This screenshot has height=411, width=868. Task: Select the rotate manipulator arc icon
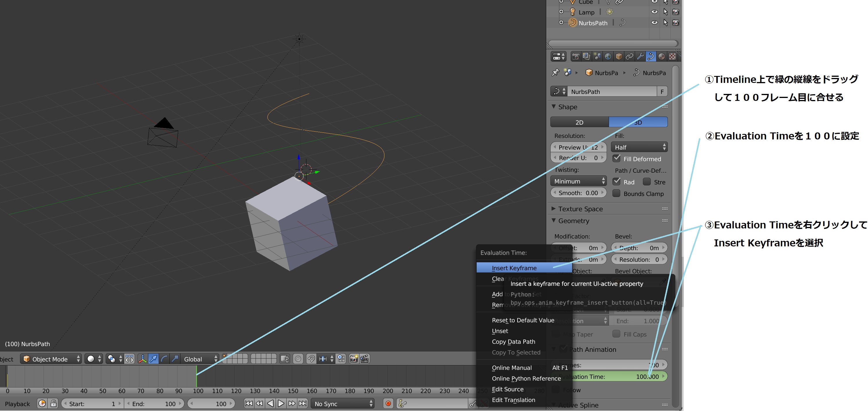[164, 359]
